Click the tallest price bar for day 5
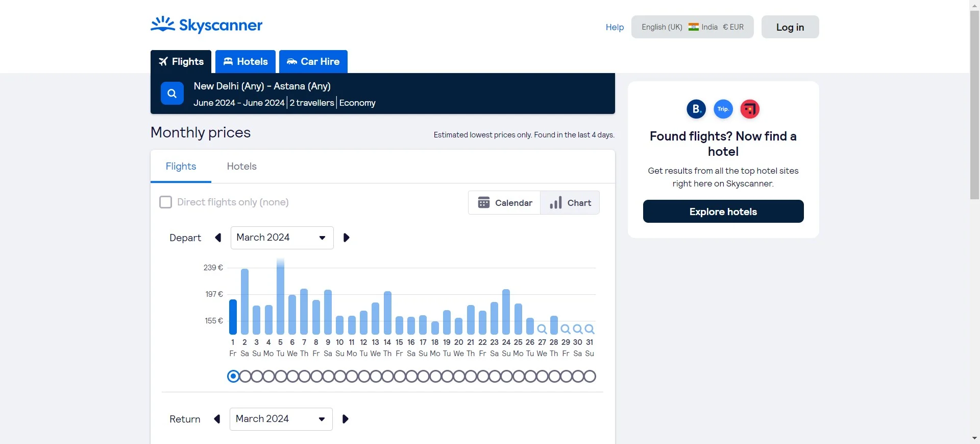The width and height of the screenshot is (980, 444). (280, 299)
